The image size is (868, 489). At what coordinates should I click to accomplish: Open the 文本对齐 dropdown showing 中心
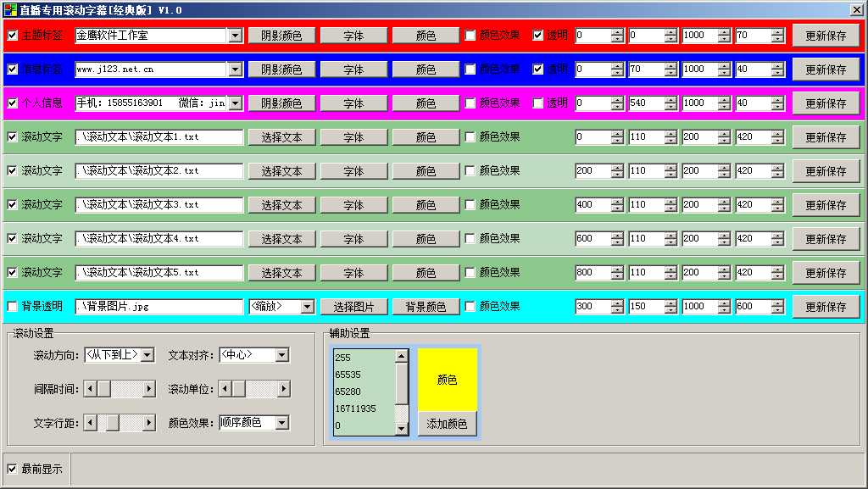tap(256, 355)
